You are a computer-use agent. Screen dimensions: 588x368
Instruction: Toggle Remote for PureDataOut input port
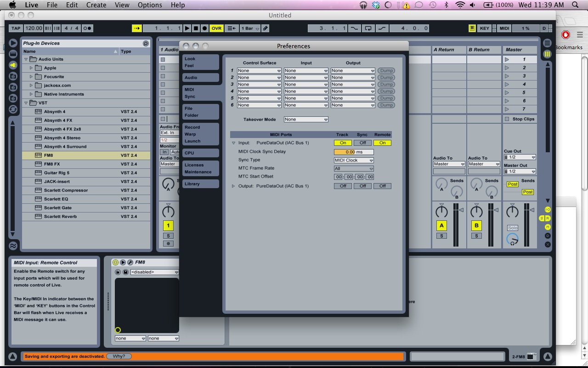(382, 143)
